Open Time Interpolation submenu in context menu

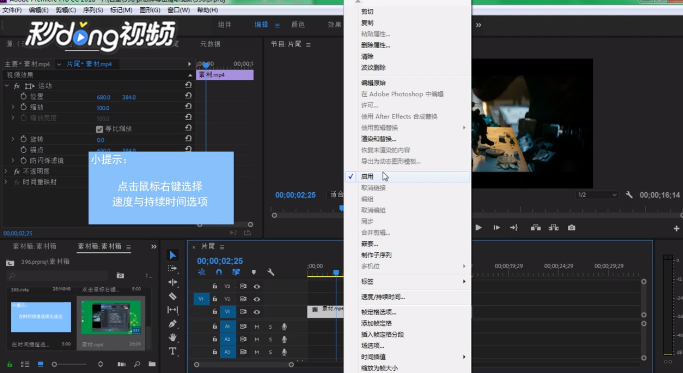[413, 357]
